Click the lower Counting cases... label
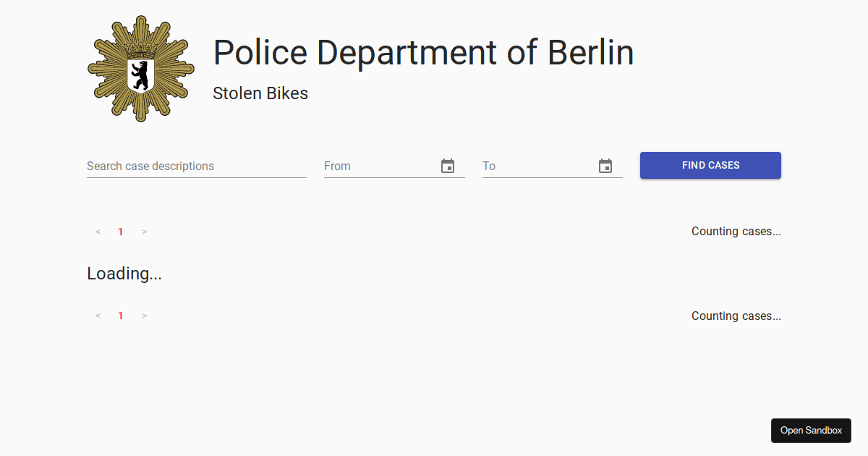This screenshot has height=456, width=868. tap(736, 316)
